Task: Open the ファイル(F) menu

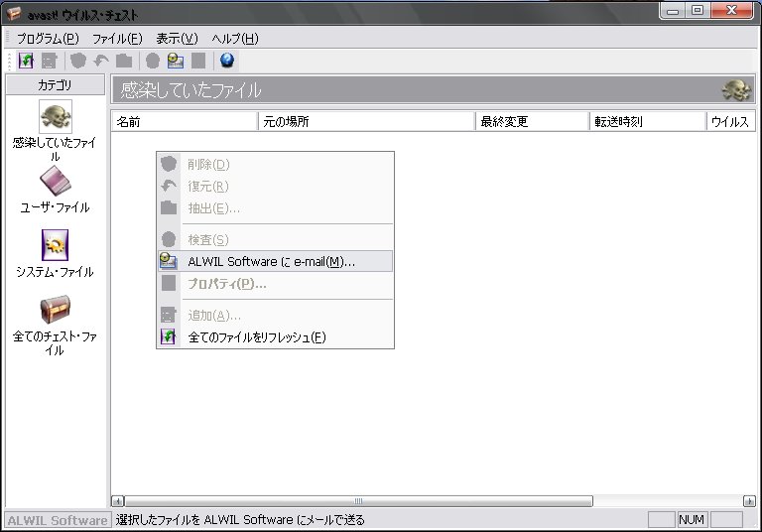Action: (x=117, y=39)
